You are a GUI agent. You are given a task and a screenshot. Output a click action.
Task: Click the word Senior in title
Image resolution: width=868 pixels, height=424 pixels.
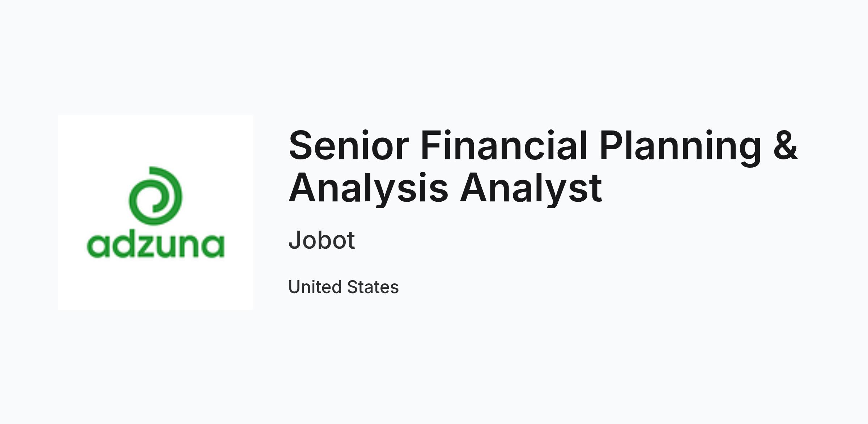pos(349,146)
